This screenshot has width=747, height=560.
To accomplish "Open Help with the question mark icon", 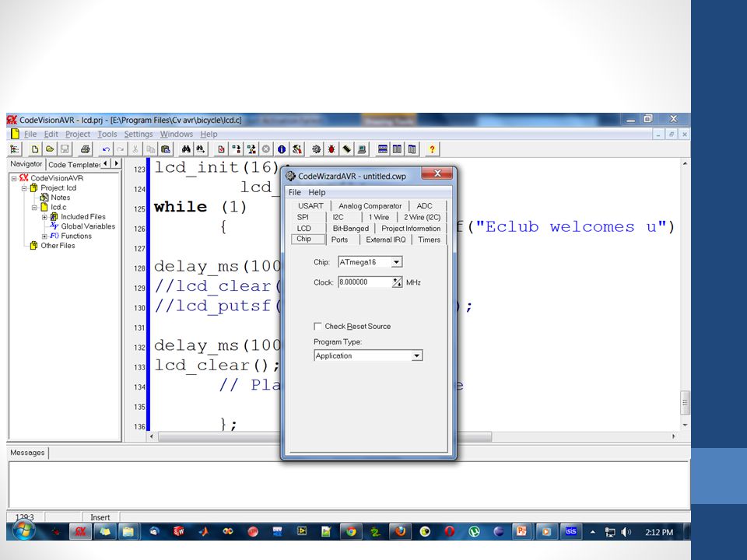I will click(432, 149).
